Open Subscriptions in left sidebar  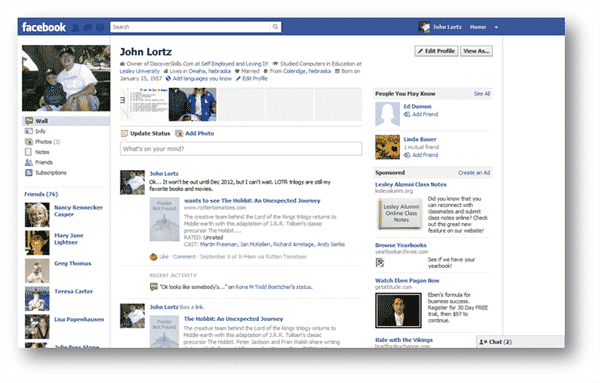click(66, 173)
